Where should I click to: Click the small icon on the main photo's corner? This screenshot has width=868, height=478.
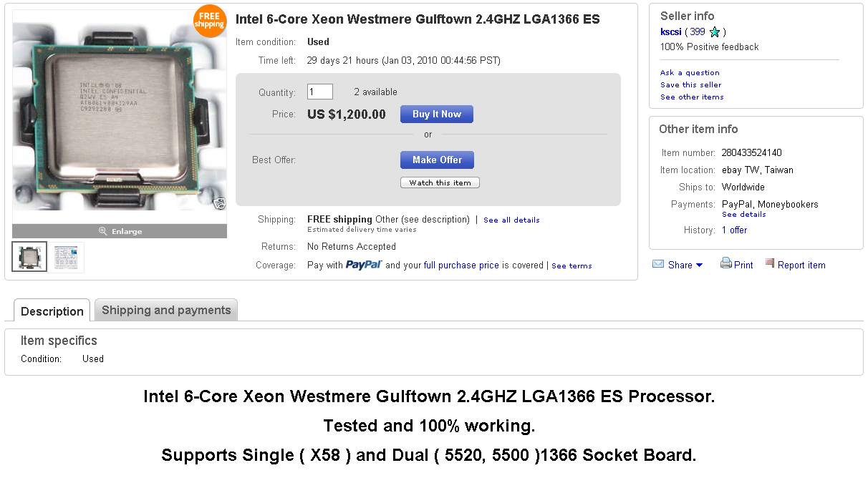click(x=221, y=204)
